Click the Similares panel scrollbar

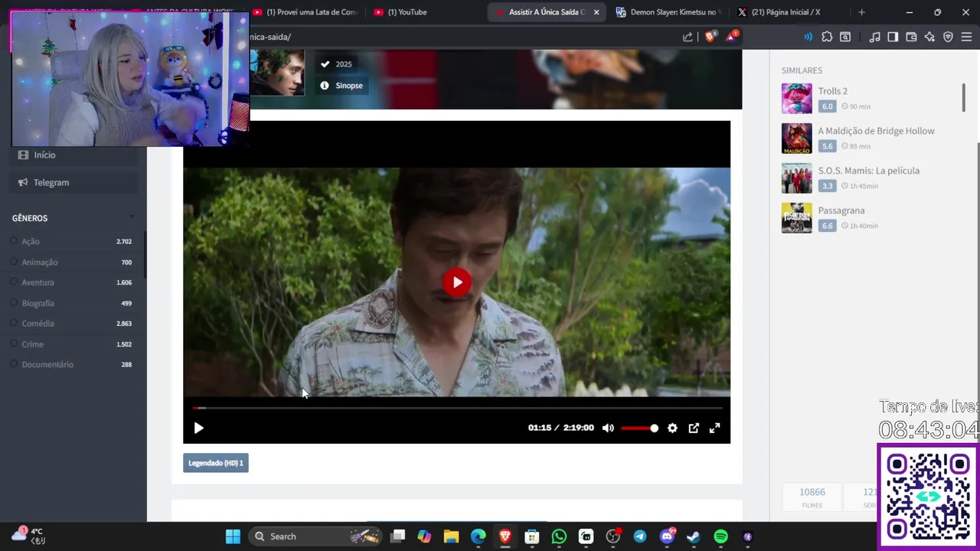(x=963, y=98)
